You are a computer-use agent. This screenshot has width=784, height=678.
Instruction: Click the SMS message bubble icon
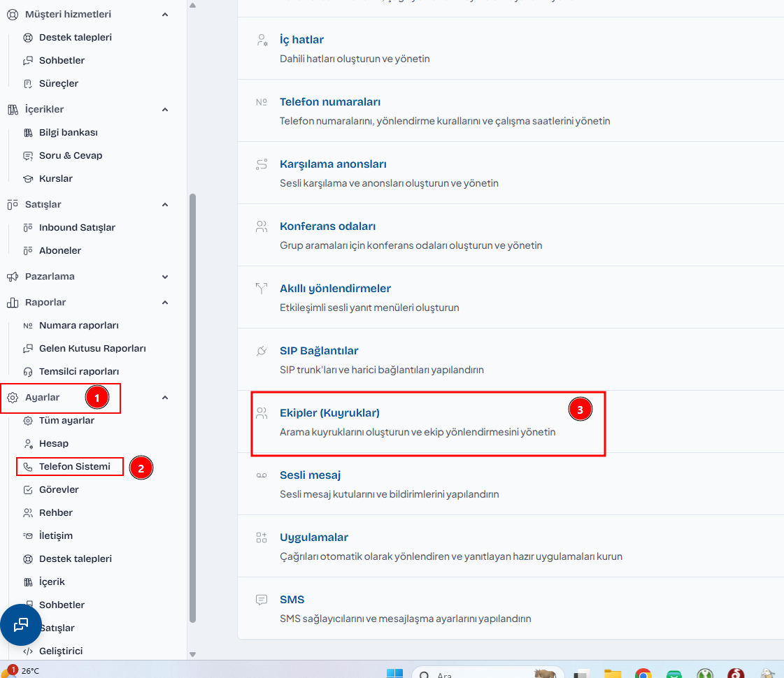point(262,600)
